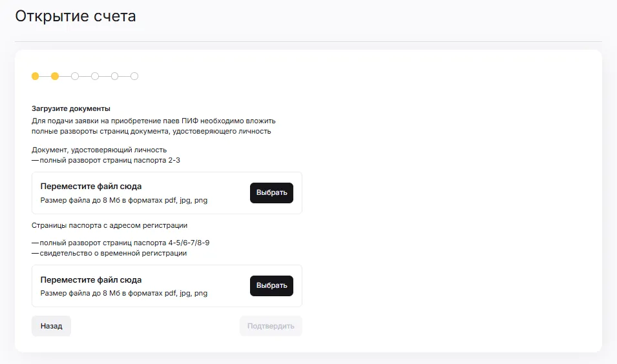Click 'Документ, удостоверяющий личность' text
This screenshot has width=617, height=364.
[x=99, y=150]
